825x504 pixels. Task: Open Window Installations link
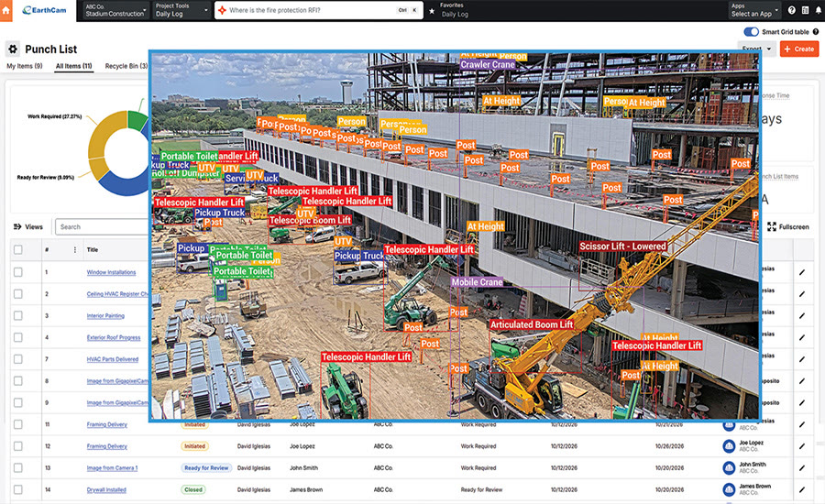point(111,272)
